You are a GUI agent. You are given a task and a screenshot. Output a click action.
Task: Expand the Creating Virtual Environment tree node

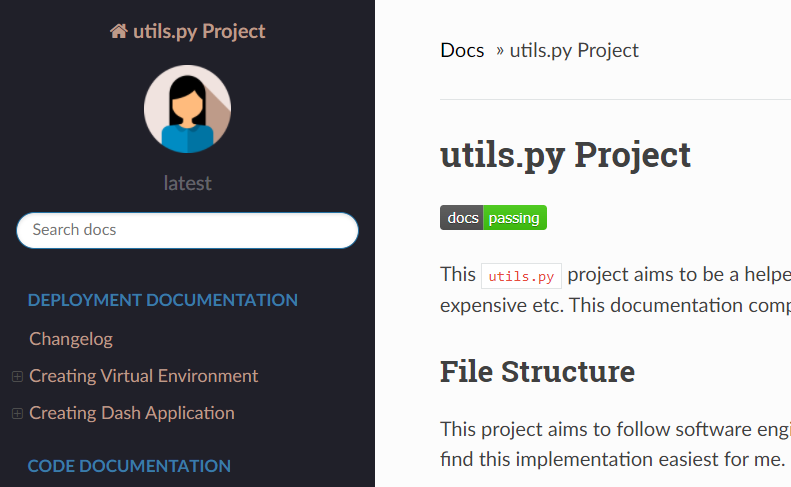[17, 376]
